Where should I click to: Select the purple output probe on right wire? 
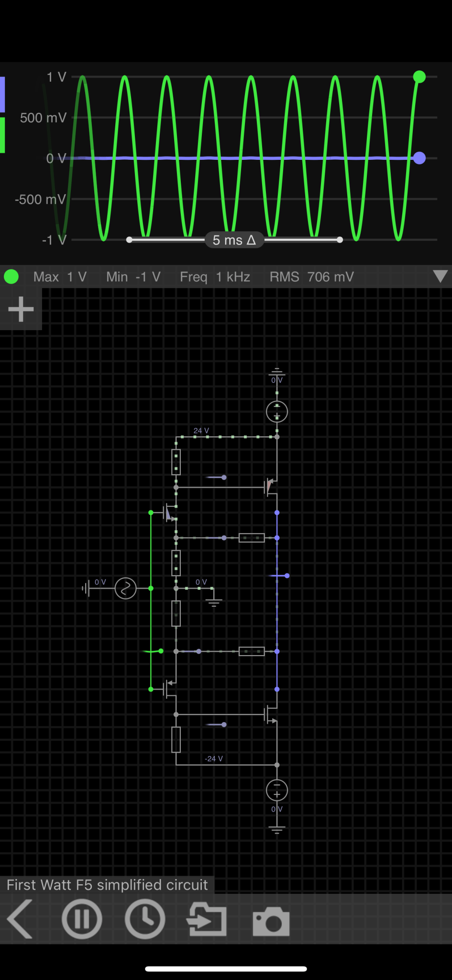pos(287,576)
